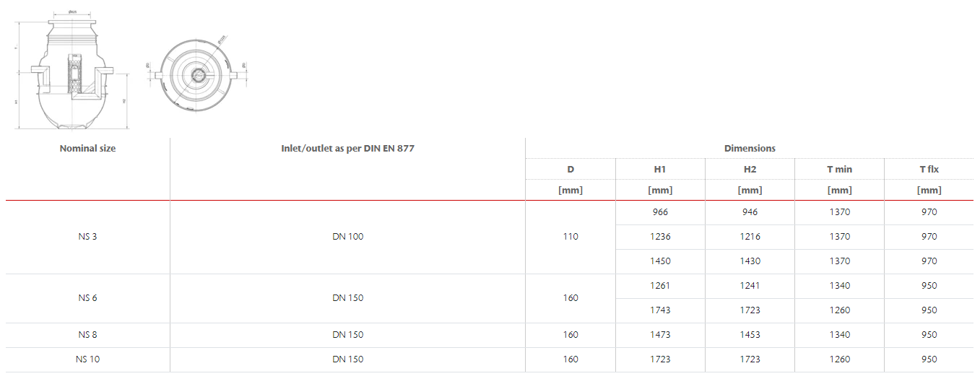
Task: Click the NS 3 row label
Action: tap(87, 237)
